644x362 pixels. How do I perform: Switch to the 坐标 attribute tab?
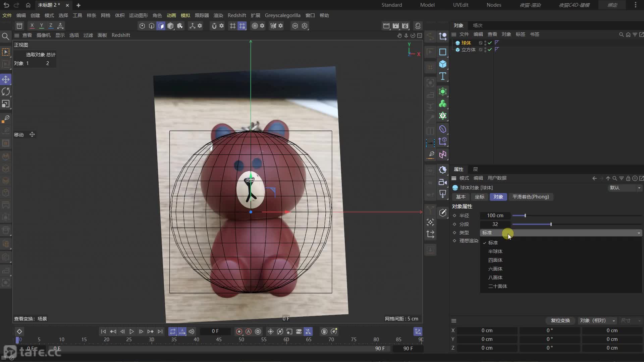coord(480,197)
